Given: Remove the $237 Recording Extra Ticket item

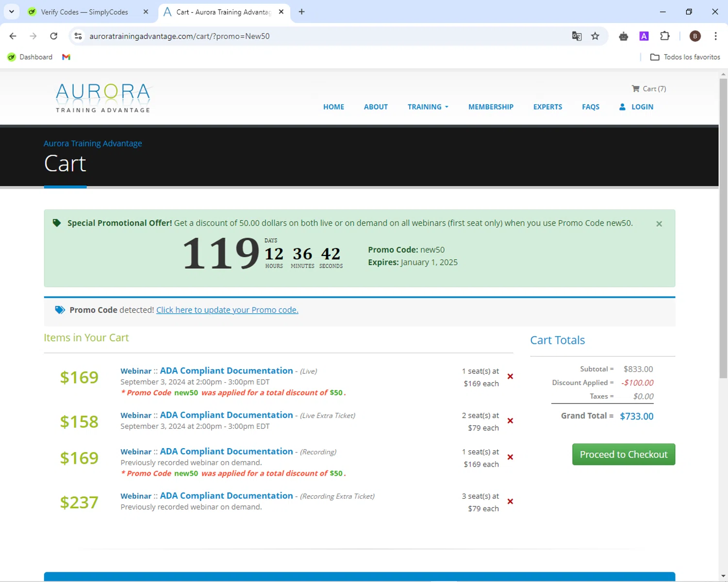Looking at the screenshot, I should pyautogui.click(x=510, y=501).
